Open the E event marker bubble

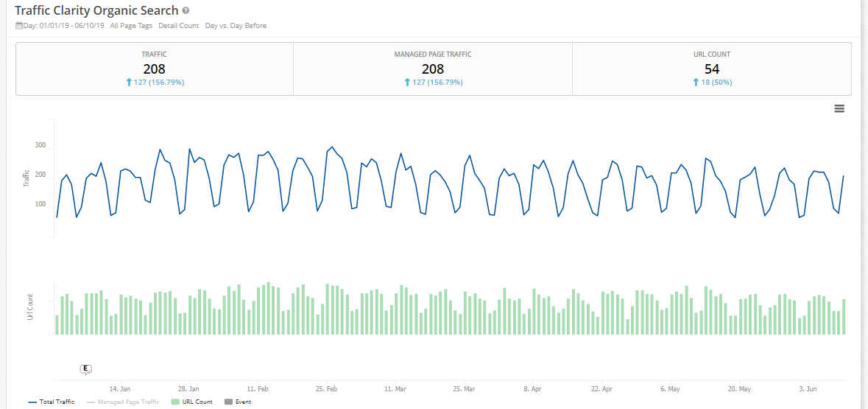point(85,369)
